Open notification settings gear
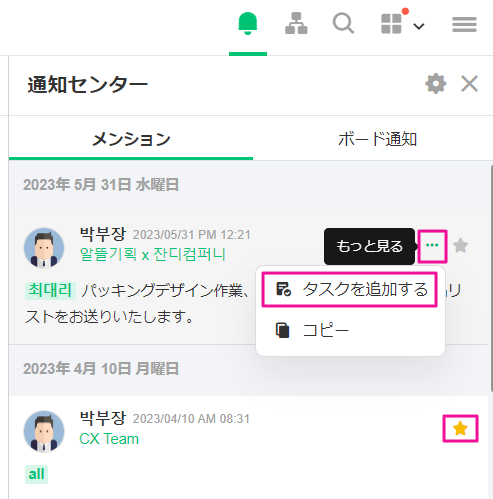The height and width of the screenshot is (499, 493). click(x=436, y=84)
